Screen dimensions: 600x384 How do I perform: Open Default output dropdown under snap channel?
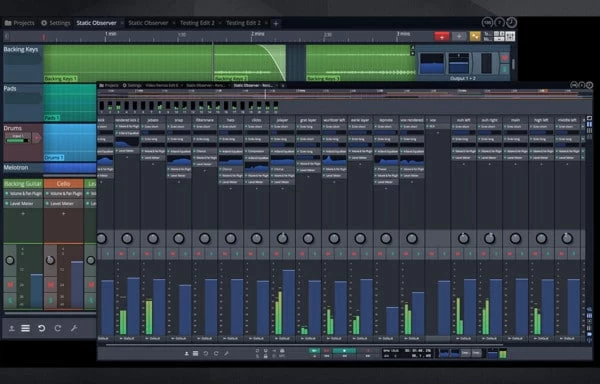[x=179, y=338]
